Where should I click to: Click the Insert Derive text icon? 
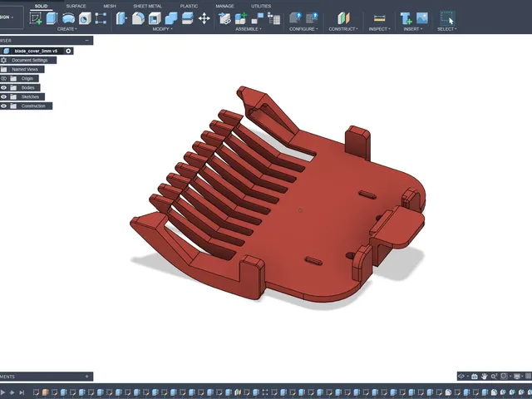point(406,18)
